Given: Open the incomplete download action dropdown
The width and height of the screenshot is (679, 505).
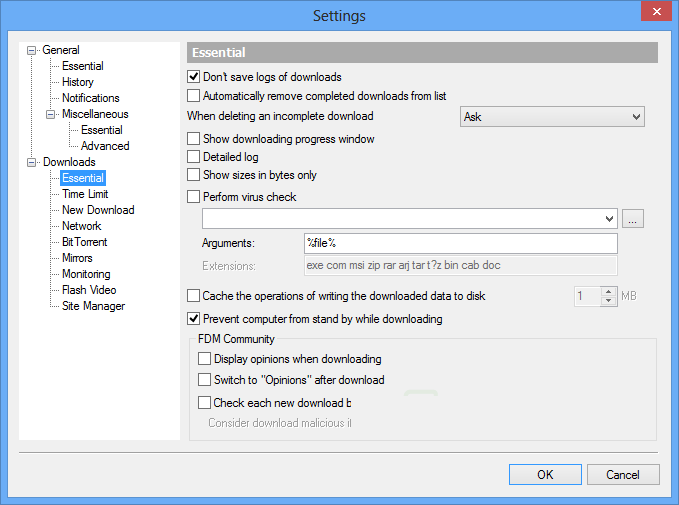Looking at the screenshot, I should 552,117.
